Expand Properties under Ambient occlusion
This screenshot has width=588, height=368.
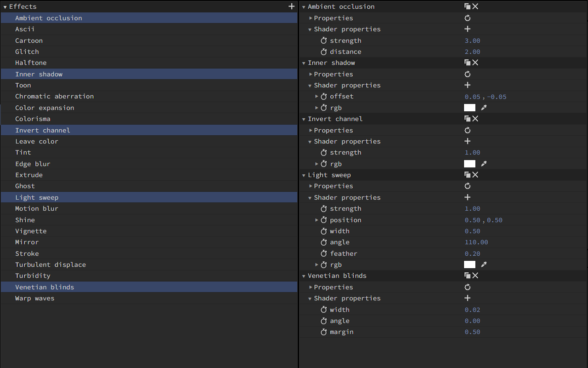click(311, 18)
